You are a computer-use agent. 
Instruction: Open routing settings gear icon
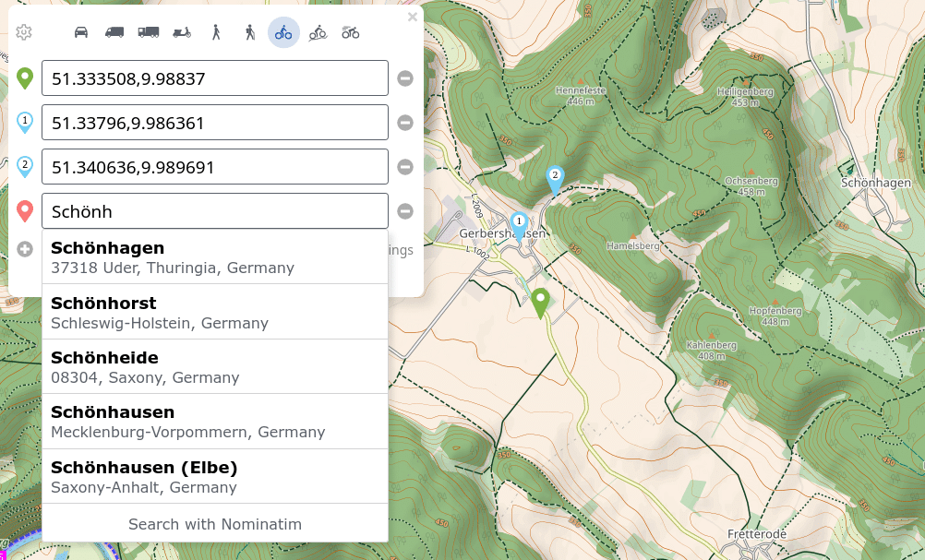pyautogui.click(x=24, y=32)
